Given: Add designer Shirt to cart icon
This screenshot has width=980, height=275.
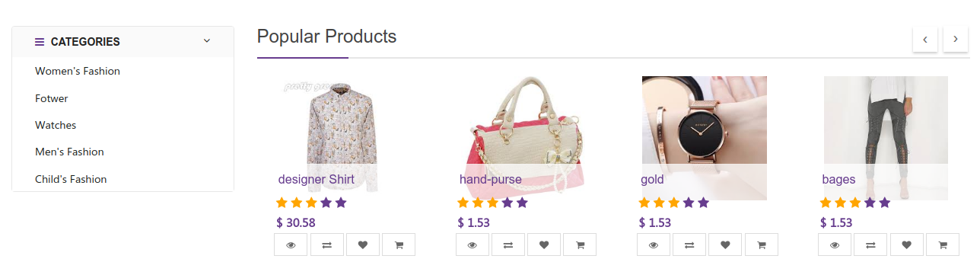Looking at the screenshot, I should tap(399, 245).
